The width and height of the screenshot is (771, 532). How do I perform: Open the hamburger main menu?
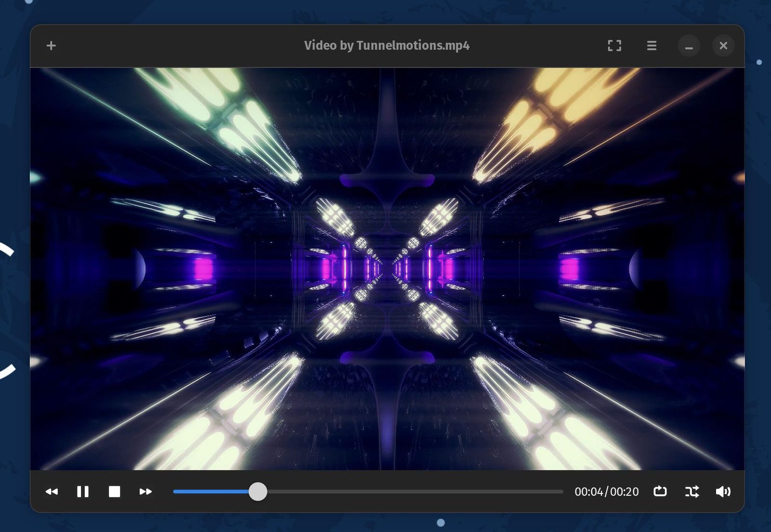tap(651, 45)
